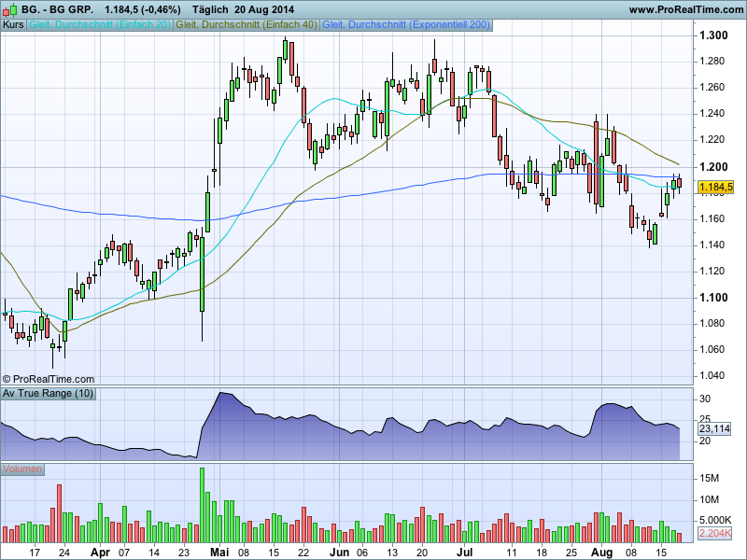Click the 1.300 price axis label
Image resolution: width=747 pixels, height=560 pixels.
click(713, 35)
